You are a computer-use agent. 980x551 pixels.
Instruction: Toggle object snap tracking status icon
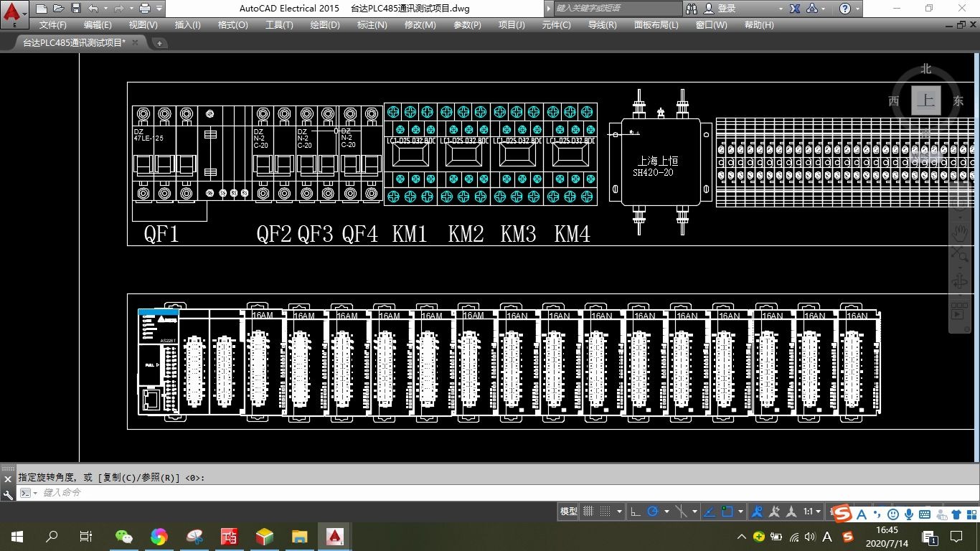(x=710, y=512)
